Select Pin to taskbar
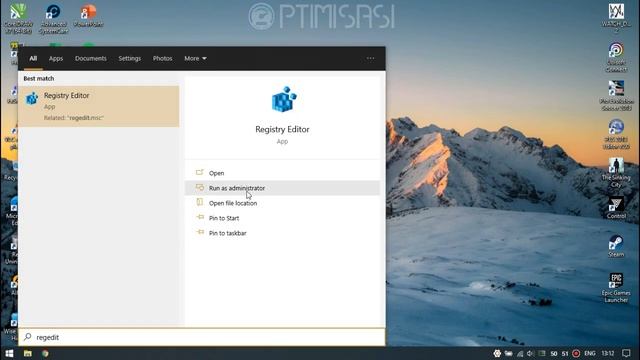 (x=282, y=233)
